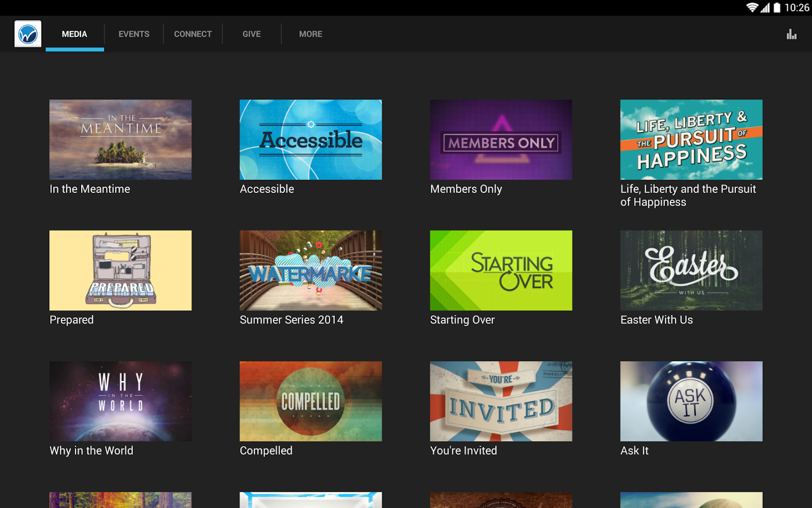Open the Why in the World thumbnail
812x508 pixels.
(121, 401)
